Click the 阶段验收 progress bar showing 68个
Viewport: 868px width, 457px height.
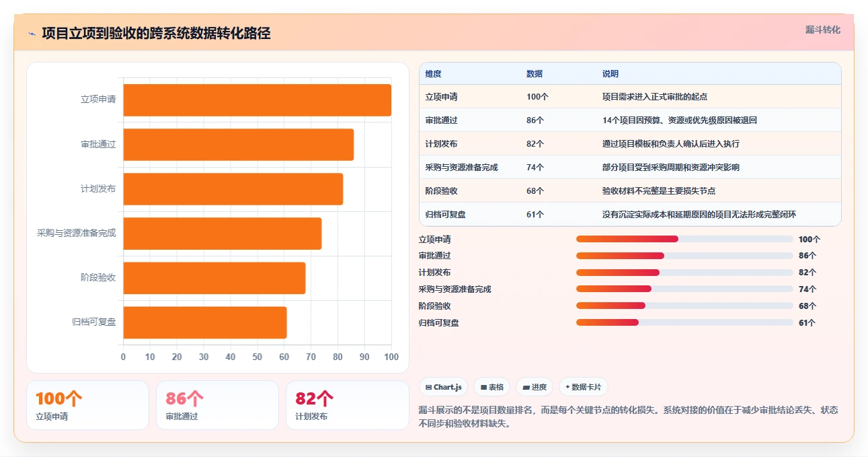click(684, 306)
